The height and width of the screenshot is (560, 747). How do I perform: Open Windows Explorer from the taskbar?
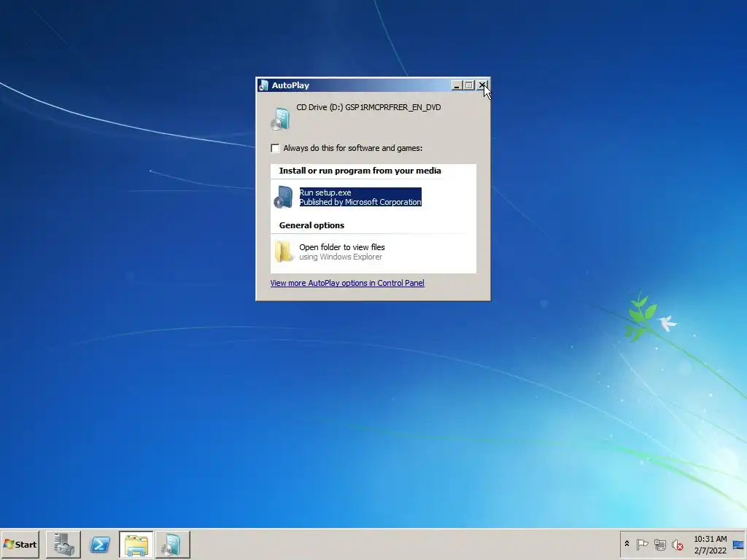[136, 544]
